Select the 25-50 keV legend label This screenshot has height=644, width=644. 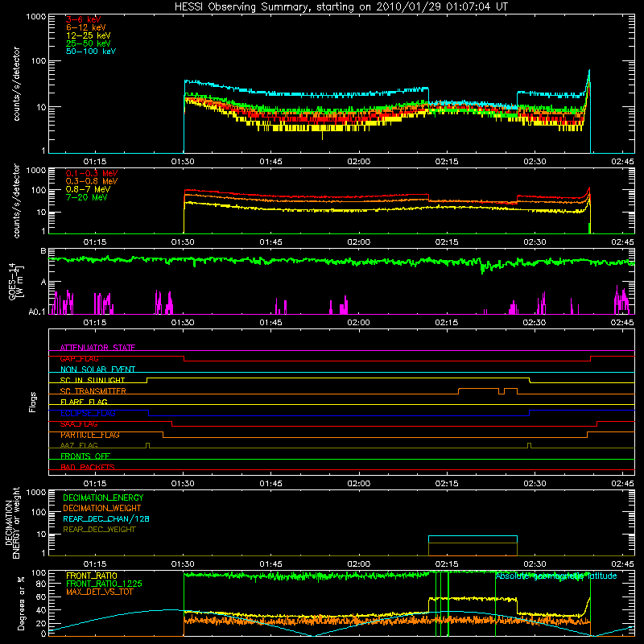pos(89,43)
